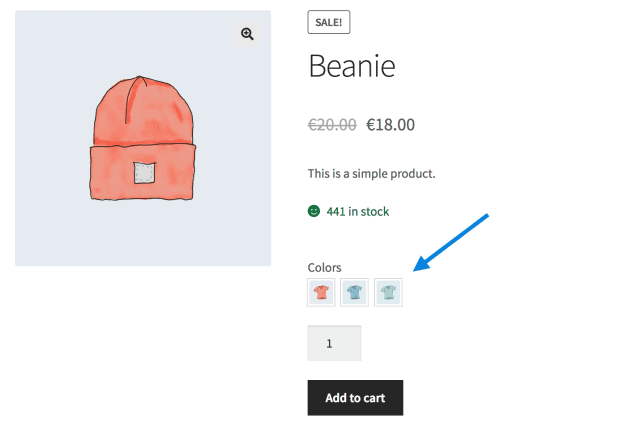Click the Beanie product title
This screenshot has height=429, width=620.
pos(351,66)
